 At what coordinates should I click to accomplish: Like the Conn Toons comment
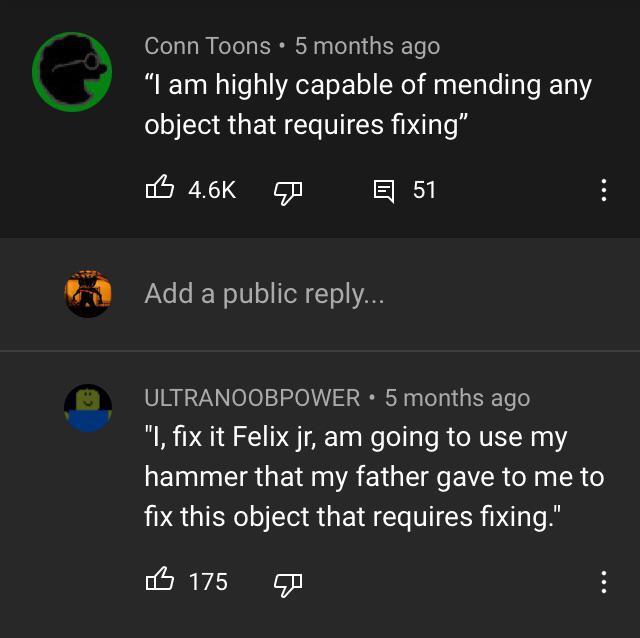tap(160, 188)
